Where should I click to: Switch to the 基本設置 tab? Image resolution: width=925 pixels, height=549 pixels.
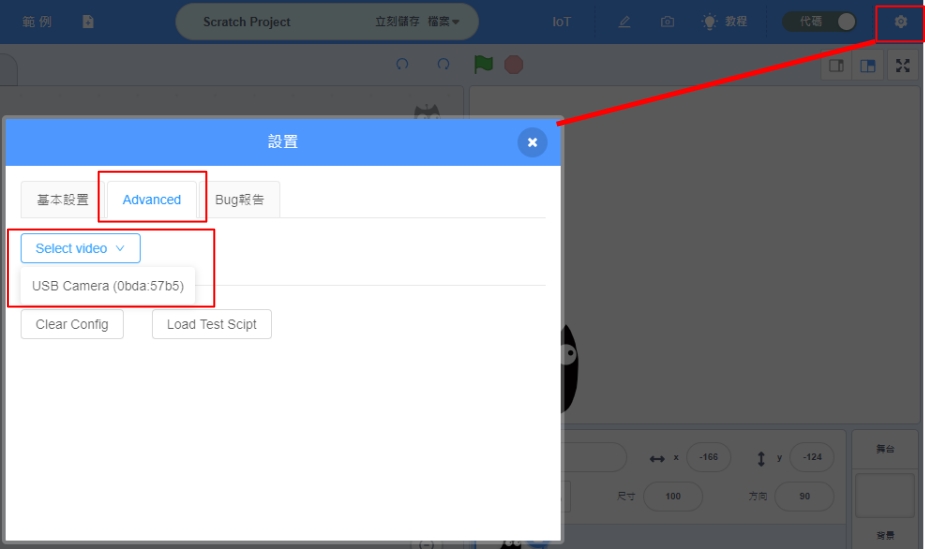point(63,199)
